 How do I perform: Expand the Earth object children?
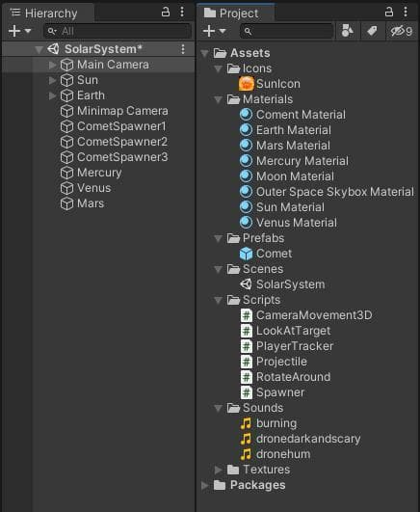coord(52,95)
